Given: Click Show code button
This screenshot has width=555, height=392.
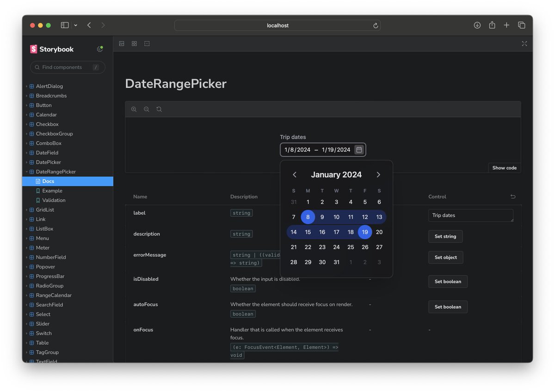Looking at the screenshot, I should coord(504,168).
